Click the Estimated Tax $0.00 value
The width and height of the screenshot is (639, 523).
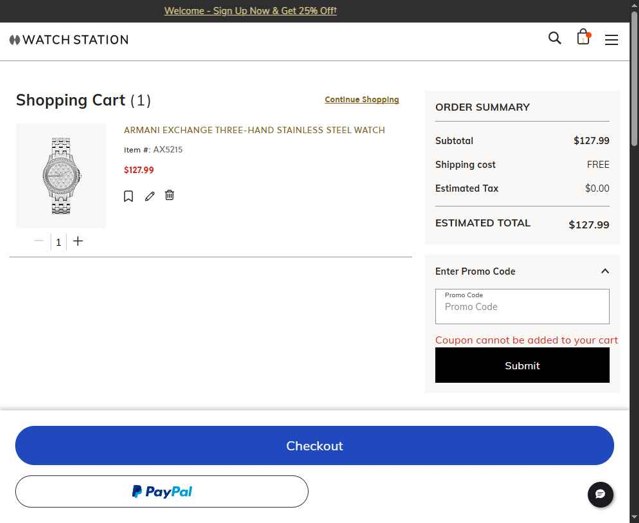click(597, 188)
